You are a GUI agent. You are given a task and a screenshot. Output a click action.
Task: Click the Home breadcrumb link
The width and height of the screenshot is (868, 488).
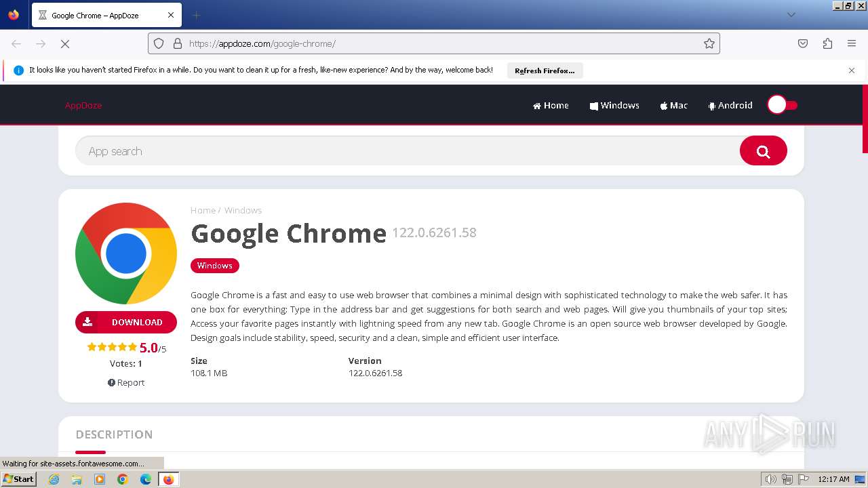pyautogui.click(x=203, y=210)
